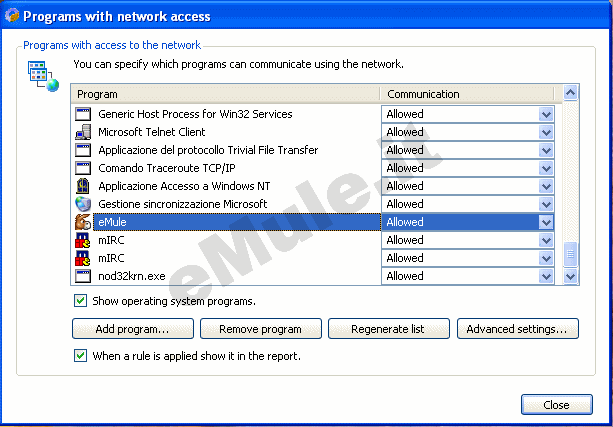This screenshot has width=613, height=427.
Task: Toggle Show operating system programs checkbox
Action: [81, 301]
